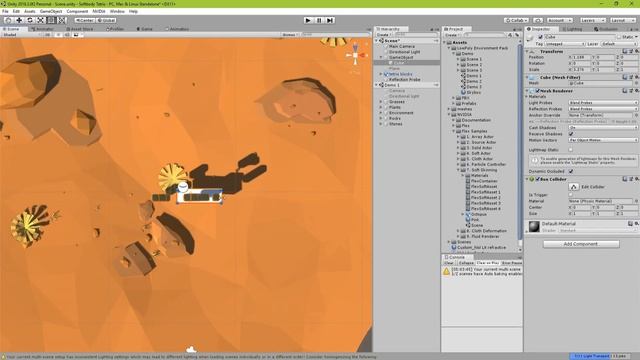Click Position X input field
The height and width of the screenshot is (360, 640).
coord(580,58)
